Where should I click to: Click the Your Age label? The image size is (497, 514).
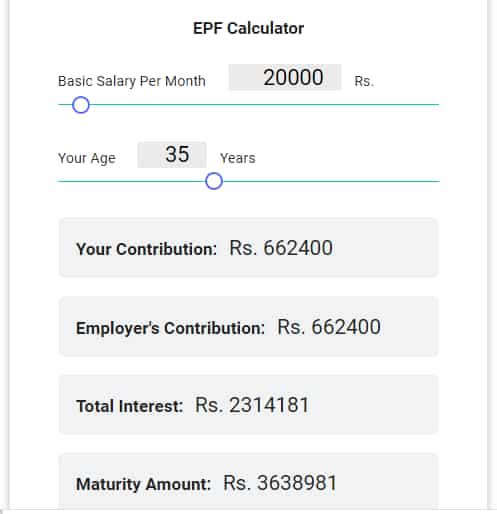[87, 158]
